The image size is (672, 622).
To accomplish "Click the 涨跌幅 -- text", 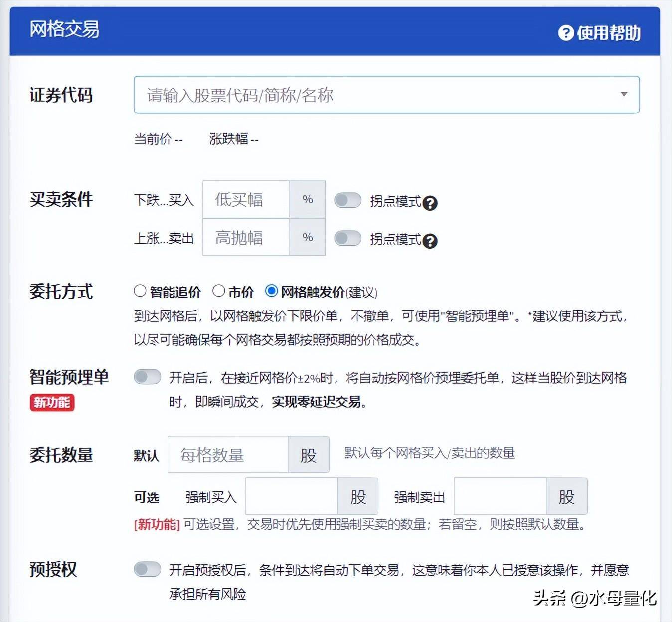I will coord(234,139).
